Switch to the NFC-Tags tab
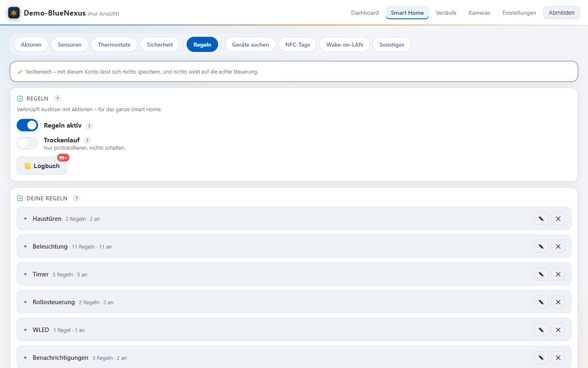Viewport: 588px width, 368px height. [x=298, y=45]
